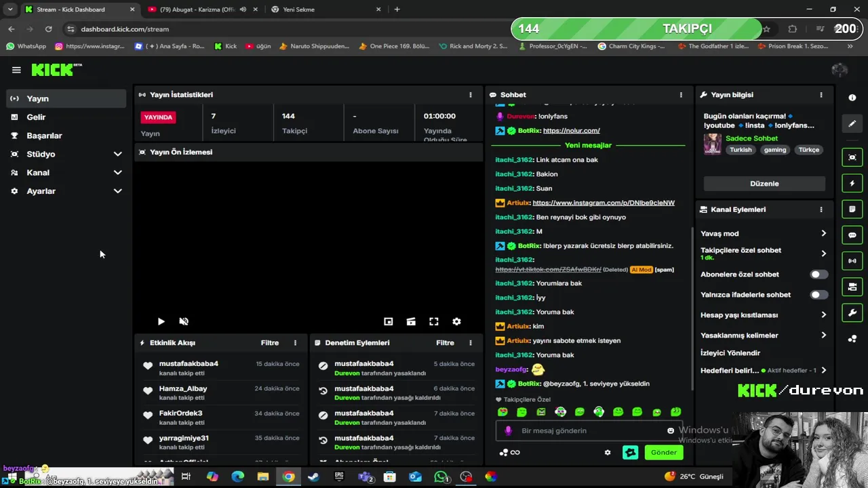Viewport: 868px width, 488px height.
Task: Open Steam from the Windows taskbar
Action: point(313,477)
